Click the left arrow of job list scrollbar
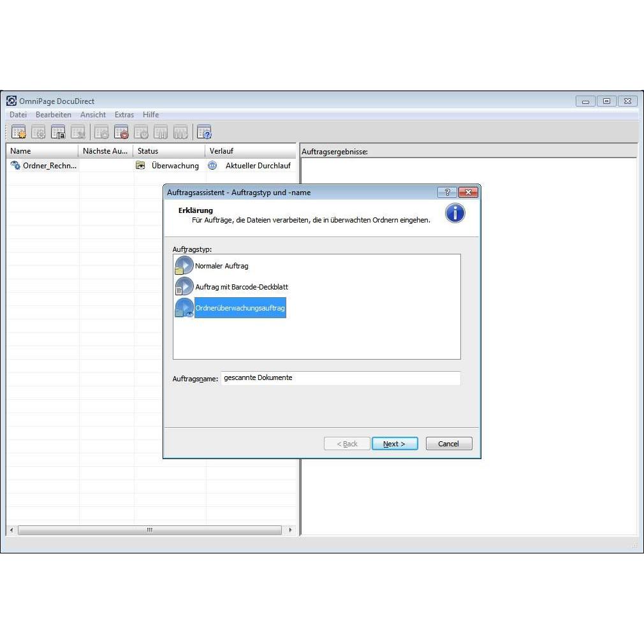The image size is (644, 644). (11, 530)
